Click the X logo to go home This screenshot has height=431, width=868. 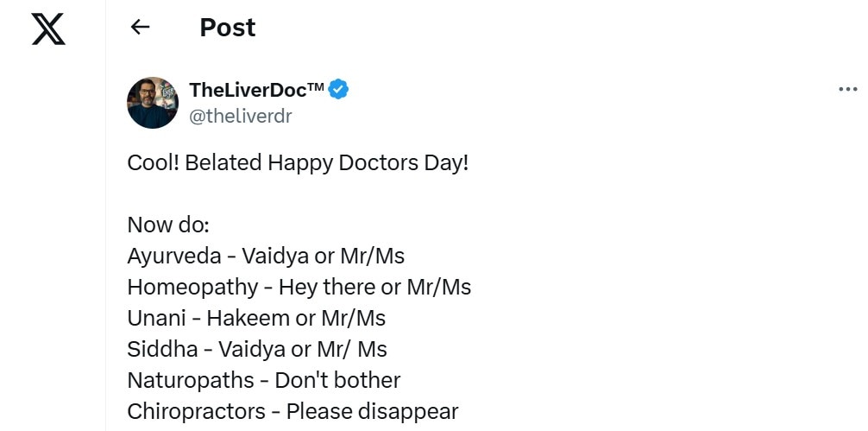48,29
